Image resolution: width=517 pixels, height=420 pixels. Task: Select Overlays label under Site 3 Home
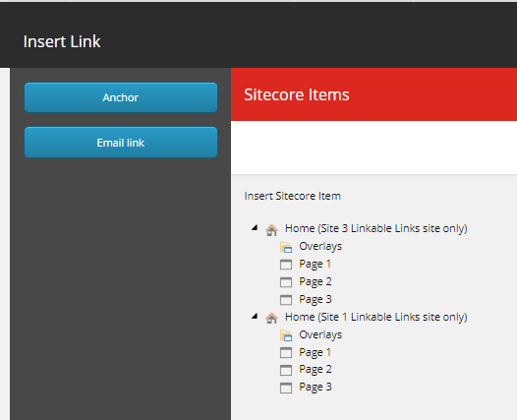pyautogui.click(x=320, y=247)
